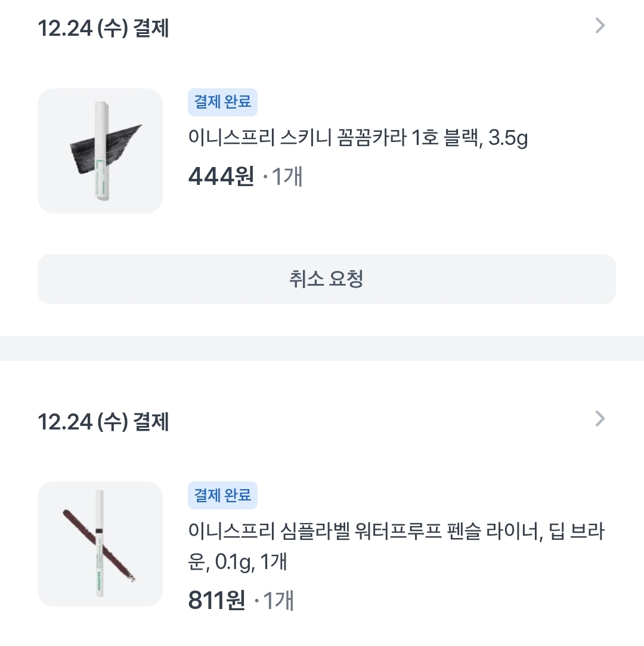
Task: Click the 취소 요청 button
Action: pyautogui.click(x=326, y=279)
